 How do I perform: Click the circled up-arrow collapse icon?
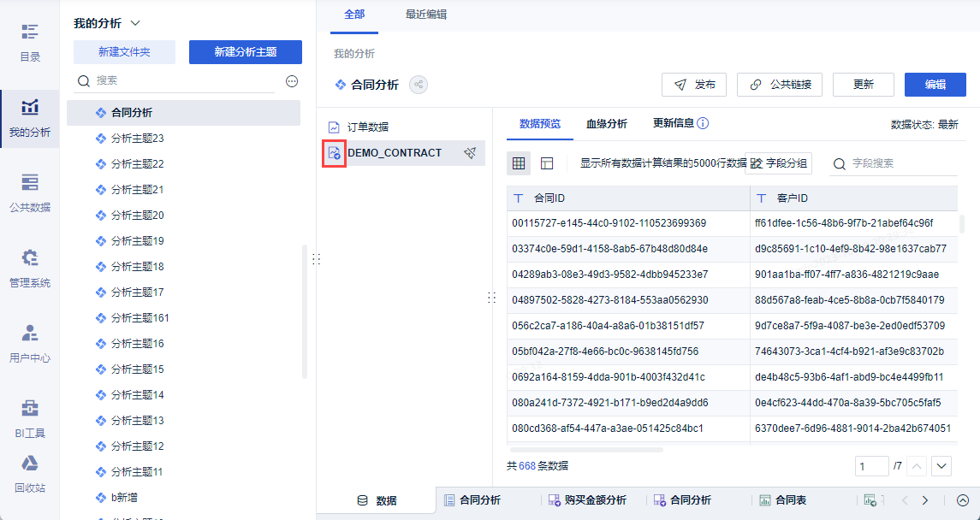pyautogui.click(x=963, y=500)
